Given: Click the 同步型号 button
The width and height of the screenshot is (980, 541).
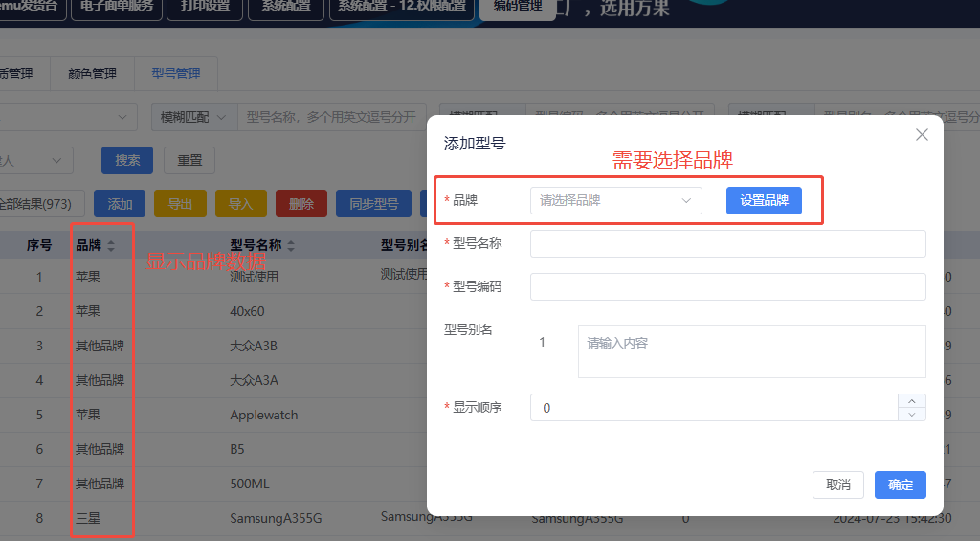Looking at the screenshot, I should [373, 204].
